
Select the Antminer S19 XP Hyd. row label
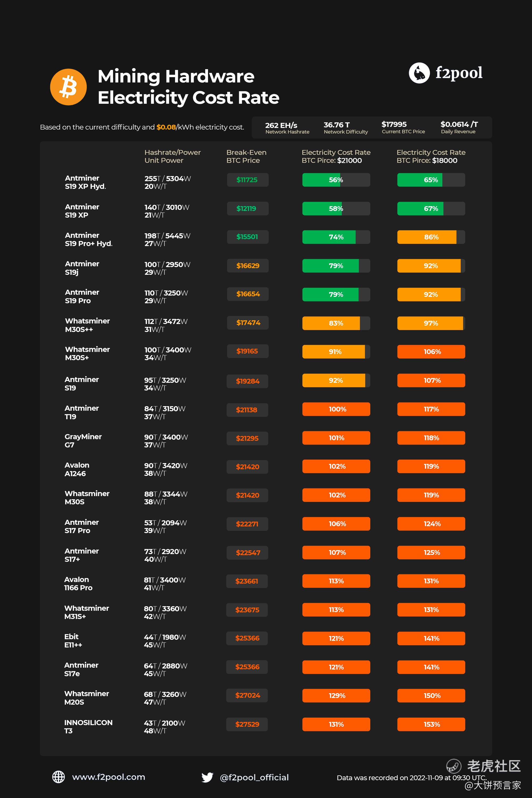click(85, 182)
